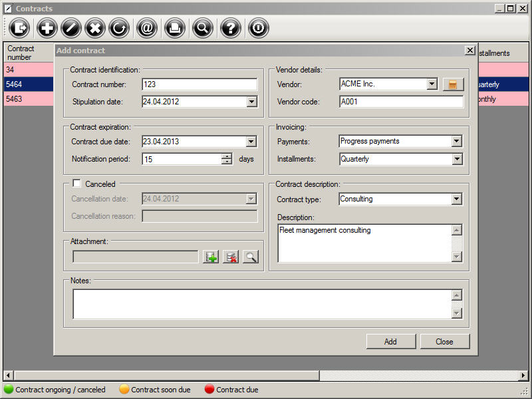The width and height of the screenshot is (532, 399).
Task: Click the remove attachment icon
Action: click(x=230, y=257)
